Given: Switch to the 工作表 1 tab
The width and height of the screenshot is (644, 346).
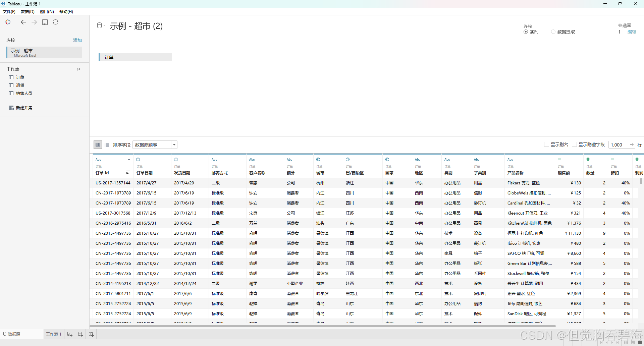Looking at the screenshot, I should click(54, 334).
